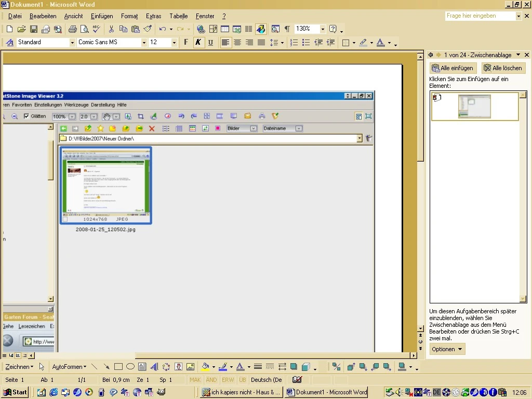Select Dokument1 Microsoft Word taskbar button
This screenshot has height=399, width=532.
pyautogui.click(x=327, y=392)
